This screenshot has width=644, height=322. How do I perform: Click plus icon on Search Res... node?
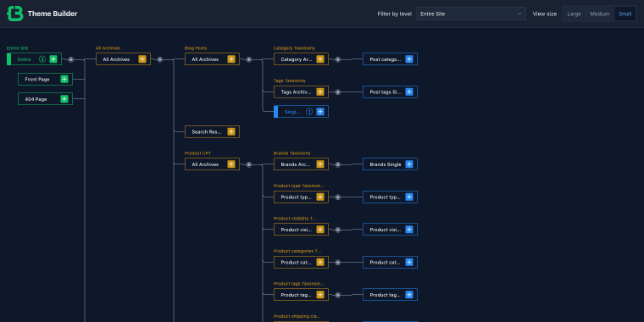coord(231,132)
